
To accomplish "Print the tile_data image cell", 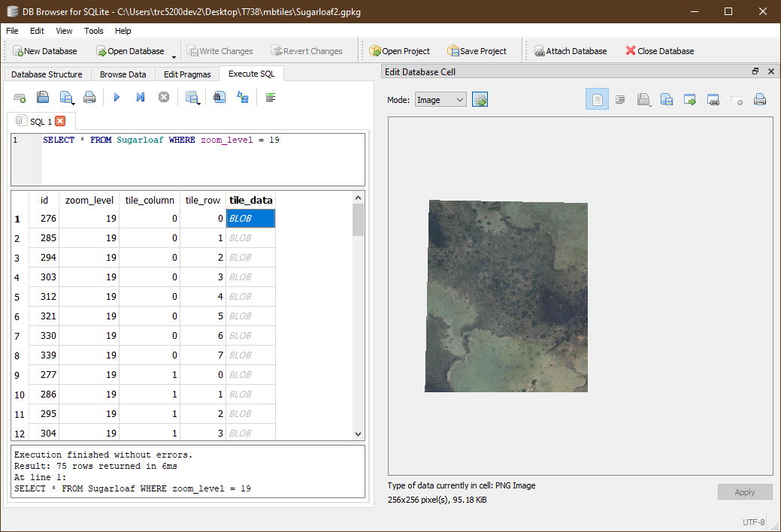I will point(759,99).
